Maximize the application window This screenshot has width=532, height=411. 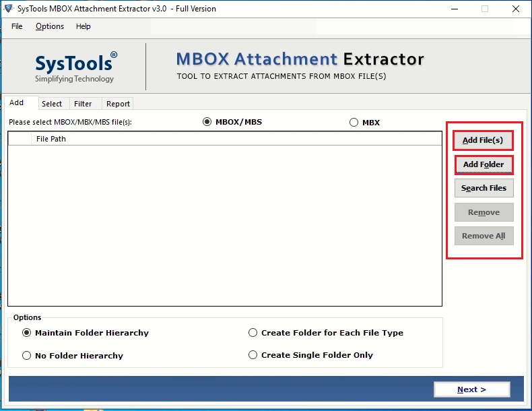485,9
